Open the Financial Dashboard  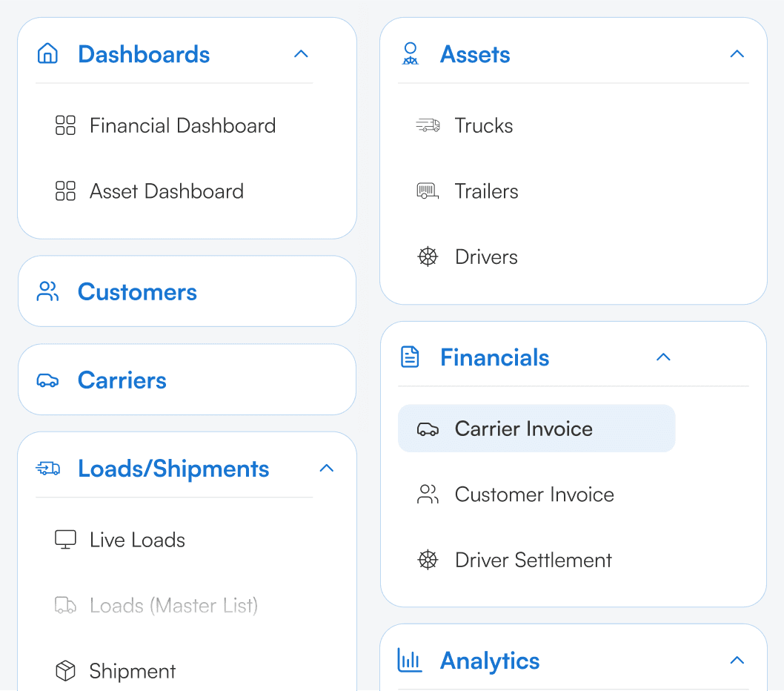click(182, 125)
